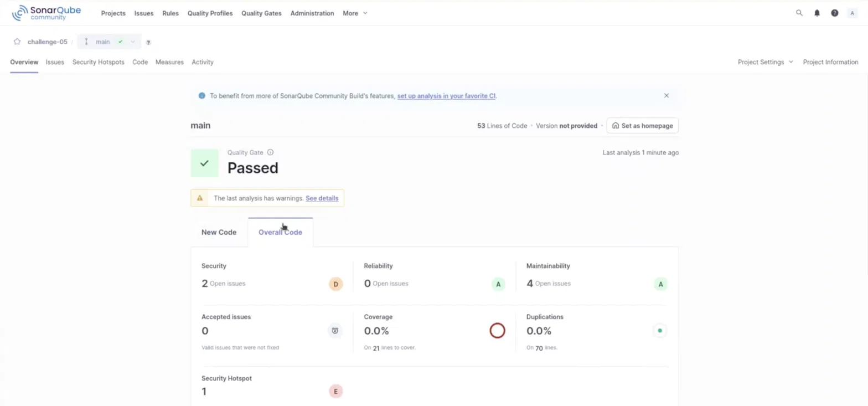Dismiss the CI setup banner

pyautogui.click(x=666, y=95)
